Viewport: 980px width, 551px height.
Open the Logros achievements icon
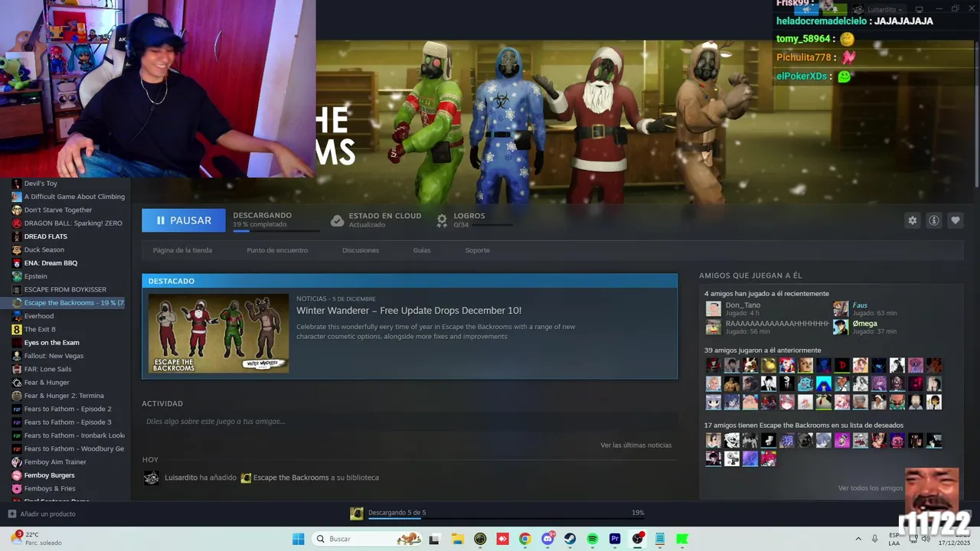(x=442, y=220)
